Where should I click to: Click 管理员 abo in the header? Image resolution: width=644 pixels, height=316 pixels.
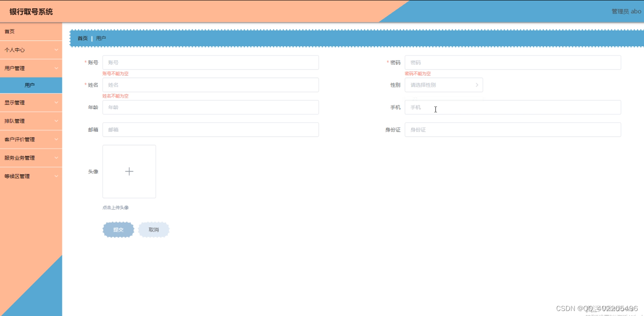click(x=626, y=11)
